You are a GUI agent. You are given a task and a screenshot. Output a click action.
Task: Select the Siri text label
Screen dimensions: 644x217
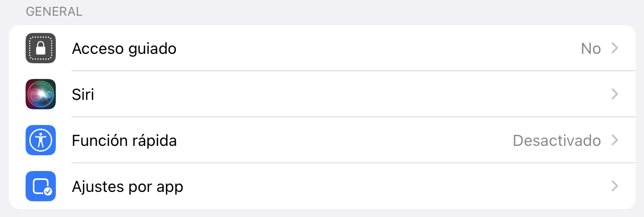83,95
